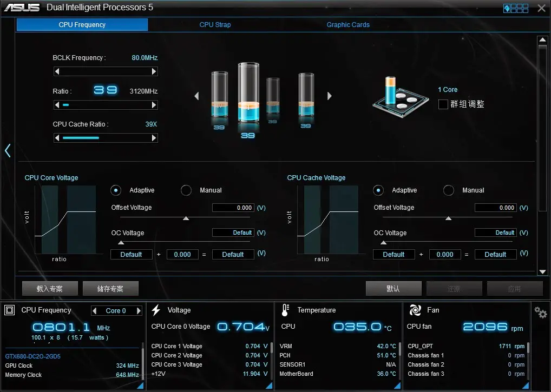
Task: Open the layout grid icon in the title bar
Action: pyautogui.click(x=516, y=8)
